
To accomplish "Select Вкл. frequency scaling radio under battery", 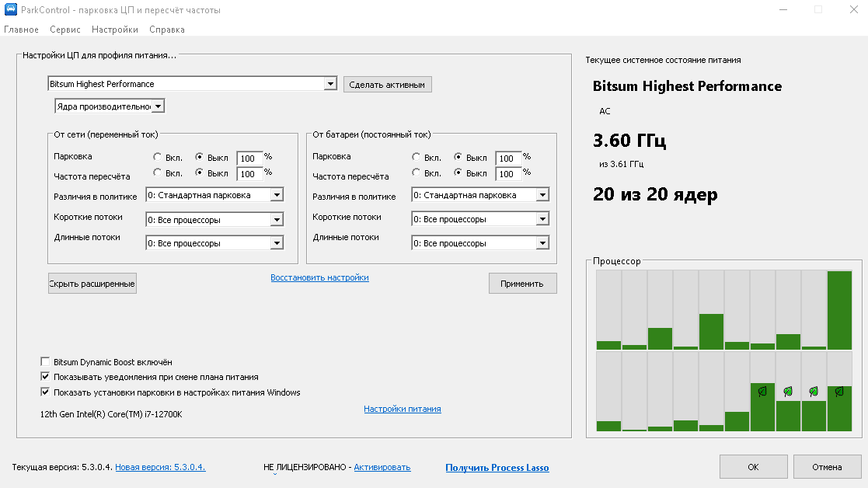I will point(416,173).
